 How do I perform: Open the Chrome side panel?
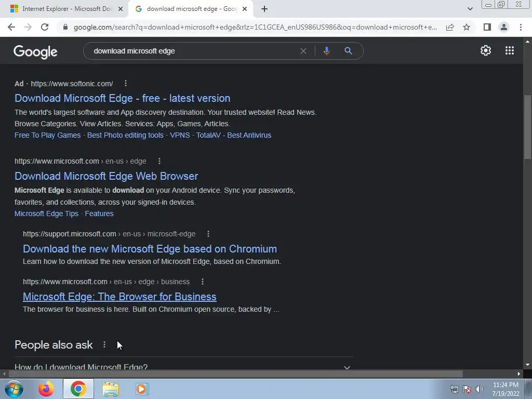point(487,27)
